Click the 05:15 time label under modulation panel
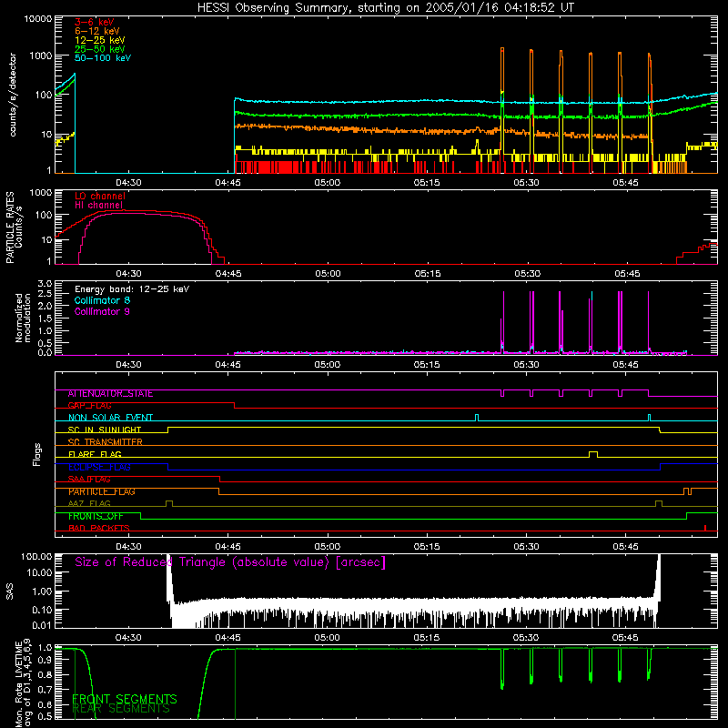This screenshot has width=728, height=728. point(427,365)
